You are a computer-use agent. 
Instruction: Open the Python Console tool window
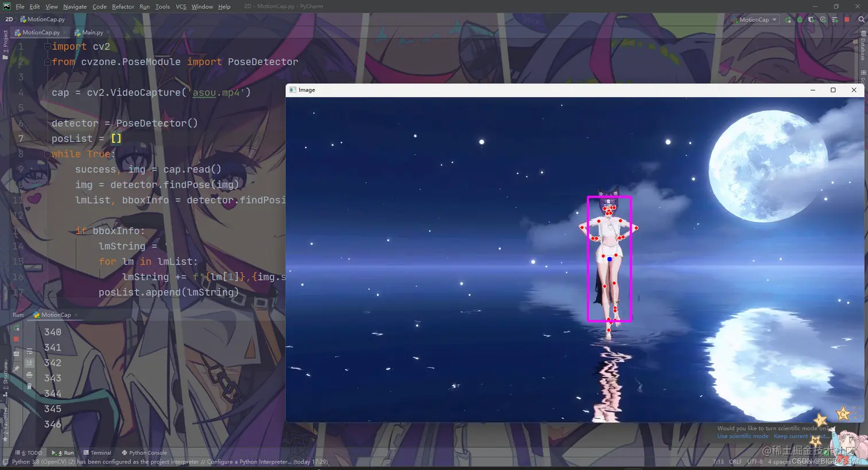[x=144, y=453]
